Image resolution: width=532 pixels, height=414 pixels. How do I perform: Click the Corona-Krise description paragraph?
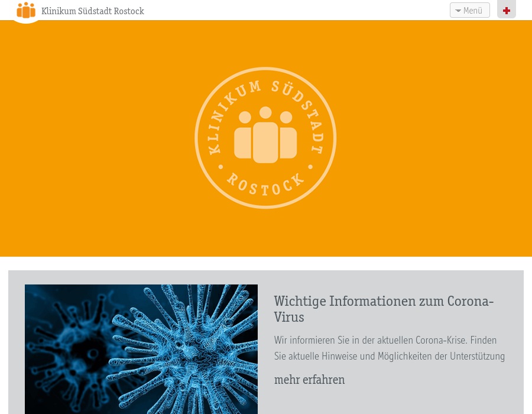[x=389, y=348]
